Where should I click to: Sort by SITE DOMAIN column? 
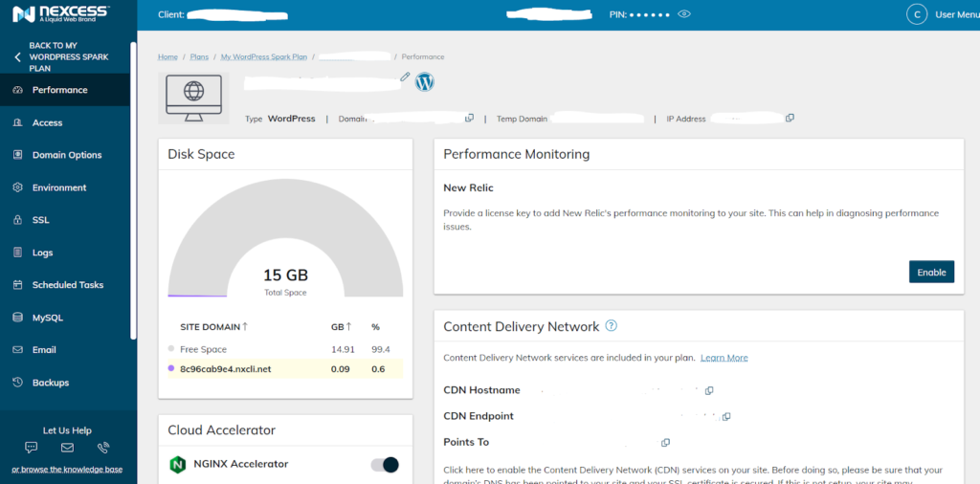[x=214, y=326]
